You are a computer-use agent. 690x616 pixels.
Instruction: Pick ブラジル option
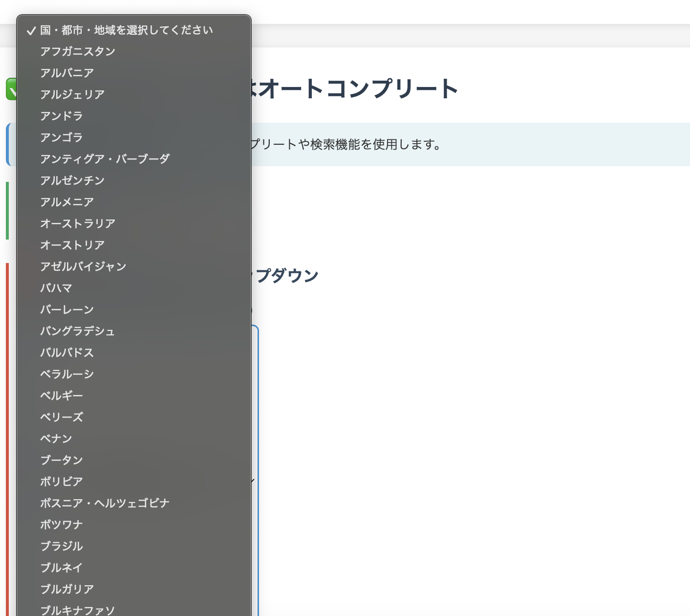[x=134, y=547]
